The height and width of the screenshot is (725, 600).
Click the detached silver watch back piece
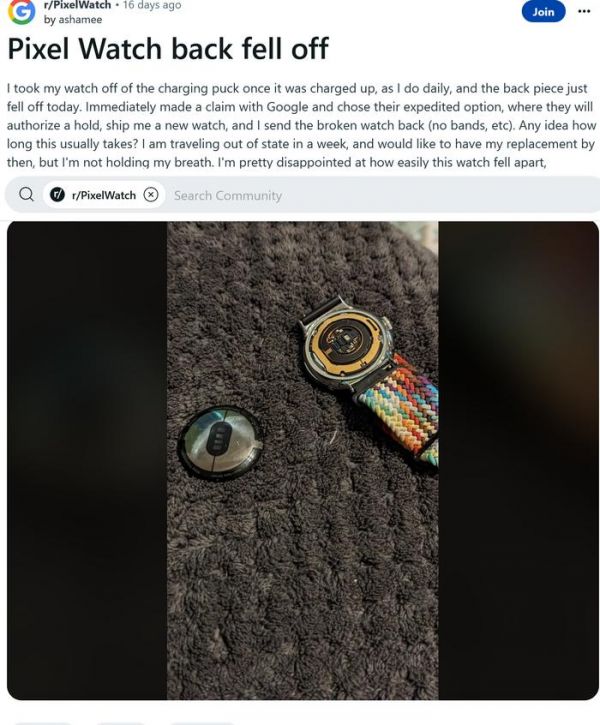pyautogui.click(x=220, y=443)
